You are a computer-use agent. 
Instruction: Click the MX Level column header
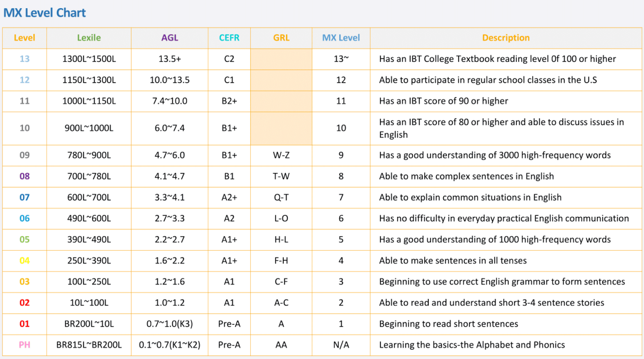(x=341, y=38)
